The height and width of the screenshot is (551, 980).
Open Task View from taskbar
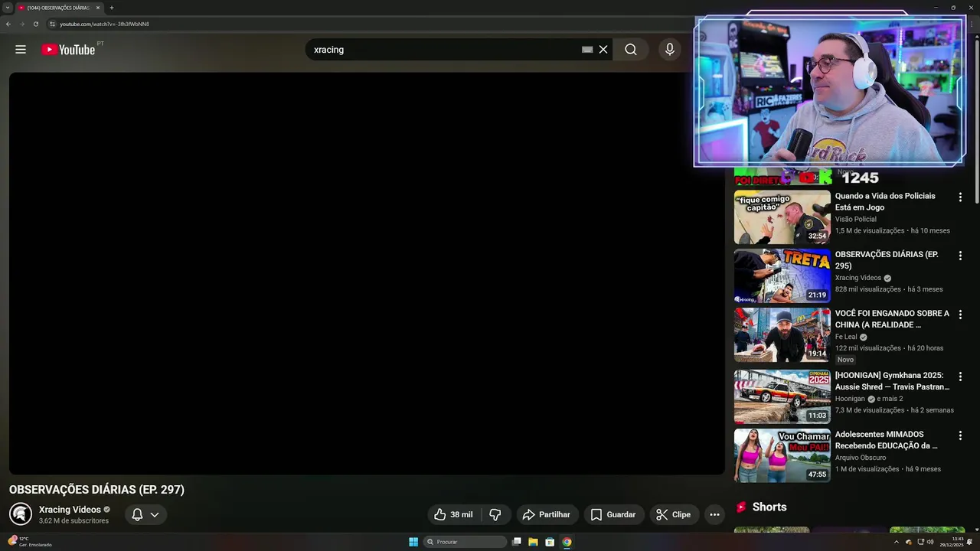coord(517,542)
